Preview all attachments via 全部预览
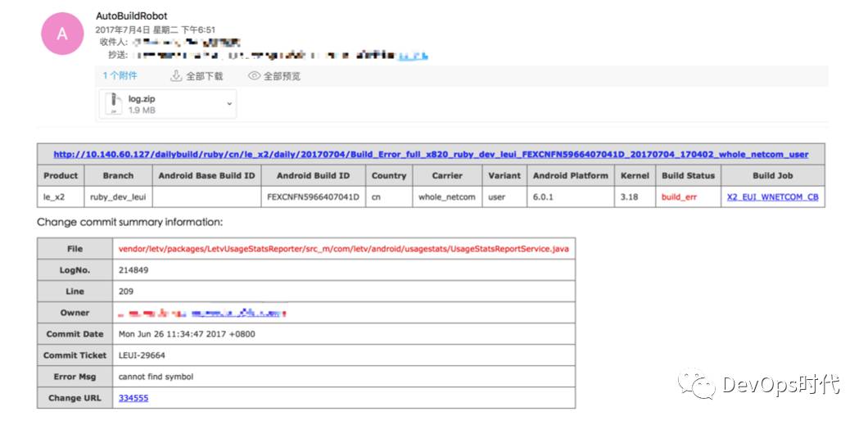This screenshot has width=868, height=425. [x=274, y=76]
